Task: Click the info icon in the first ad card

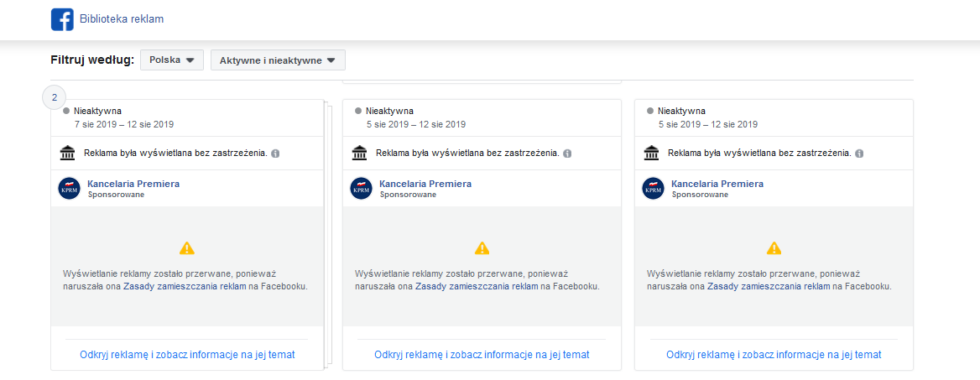Action: (x=275, y=154)
